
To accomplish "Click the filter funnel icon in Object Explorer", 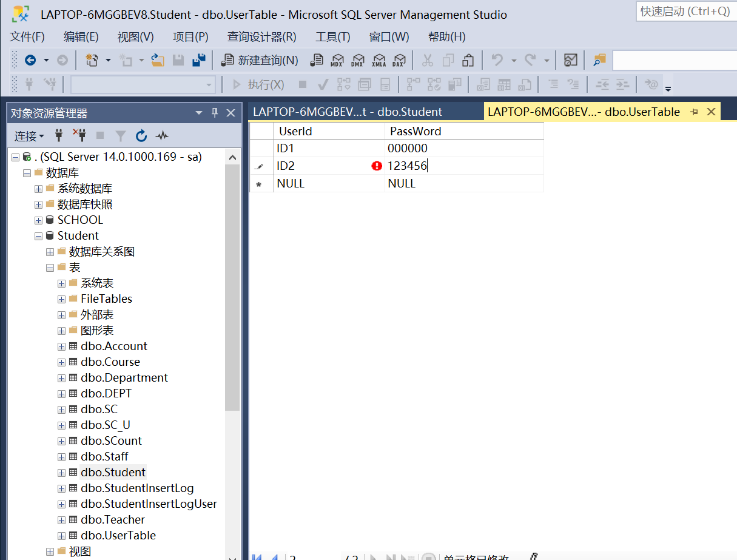I will [x=121, y=136].
